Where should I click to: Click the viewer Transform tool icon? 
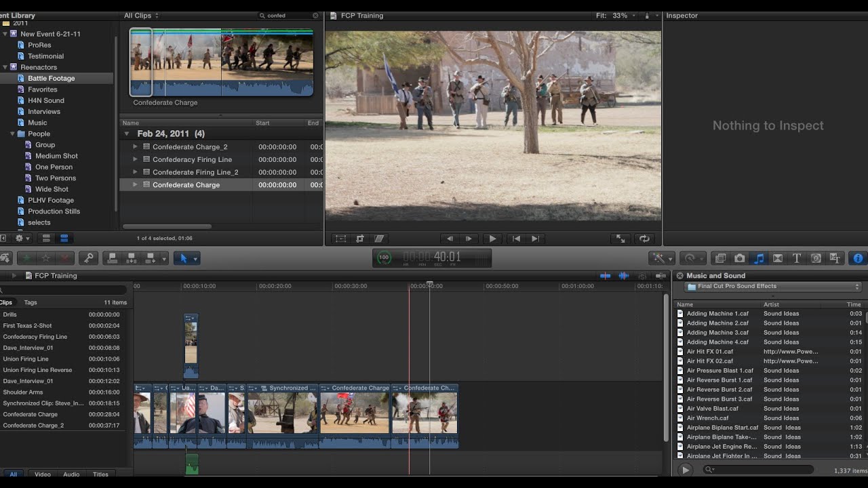[x=340, y=239]
